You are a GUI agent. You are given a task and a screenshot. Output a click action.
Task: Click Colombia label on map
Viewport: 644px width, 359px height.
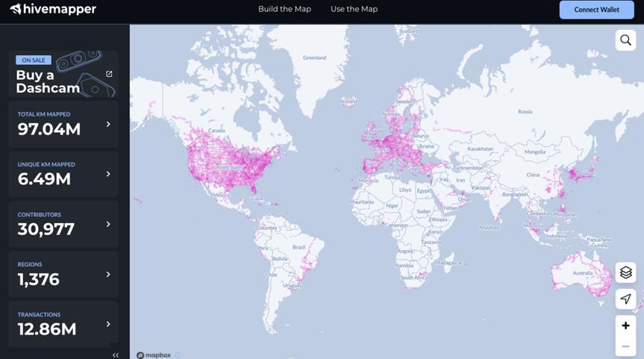(266, 228)
